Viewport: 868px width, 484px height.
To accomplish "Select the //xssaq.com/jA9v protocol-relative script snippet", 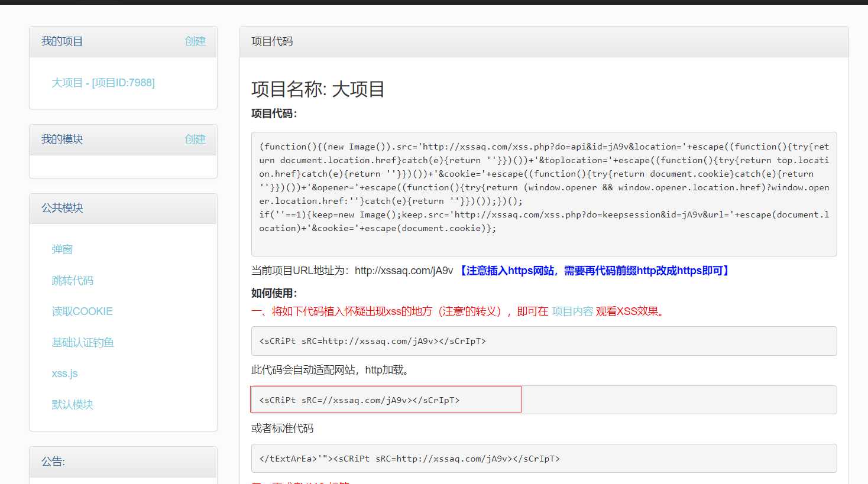I will coord(544,400).
